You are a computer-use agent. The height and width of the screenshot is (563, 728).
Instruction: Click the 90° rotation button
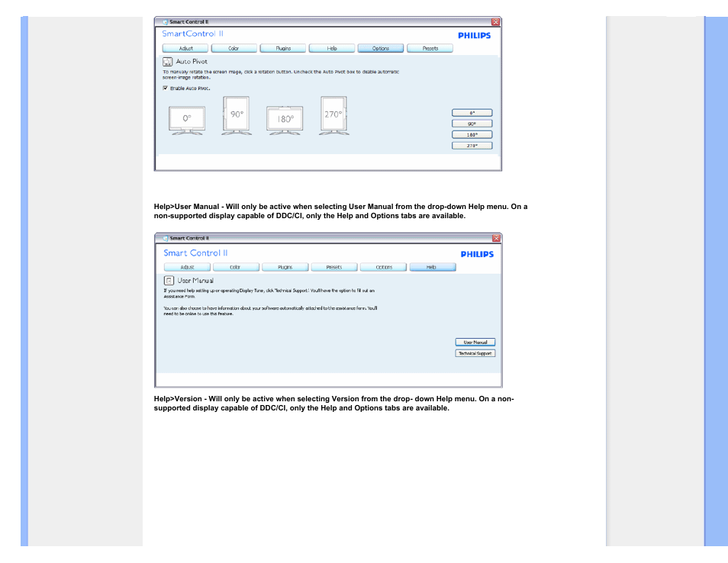tap(472, 124)
